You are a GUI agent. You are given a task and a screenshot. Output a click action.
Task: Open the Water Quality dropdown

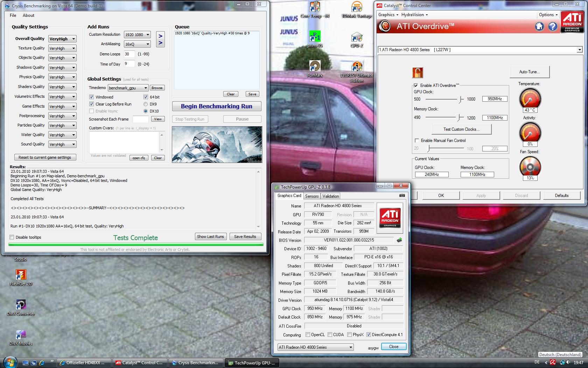[62, 135]
